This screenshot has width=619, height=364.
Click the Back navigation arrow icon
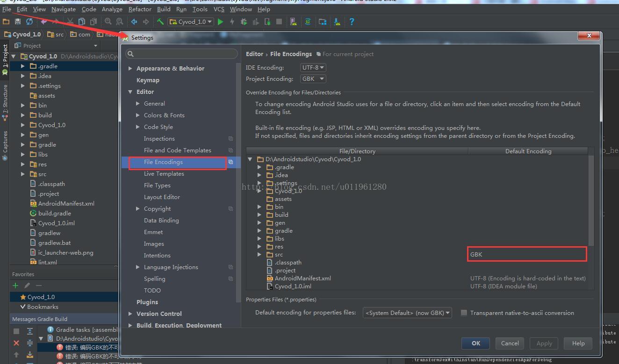[134, 21]
